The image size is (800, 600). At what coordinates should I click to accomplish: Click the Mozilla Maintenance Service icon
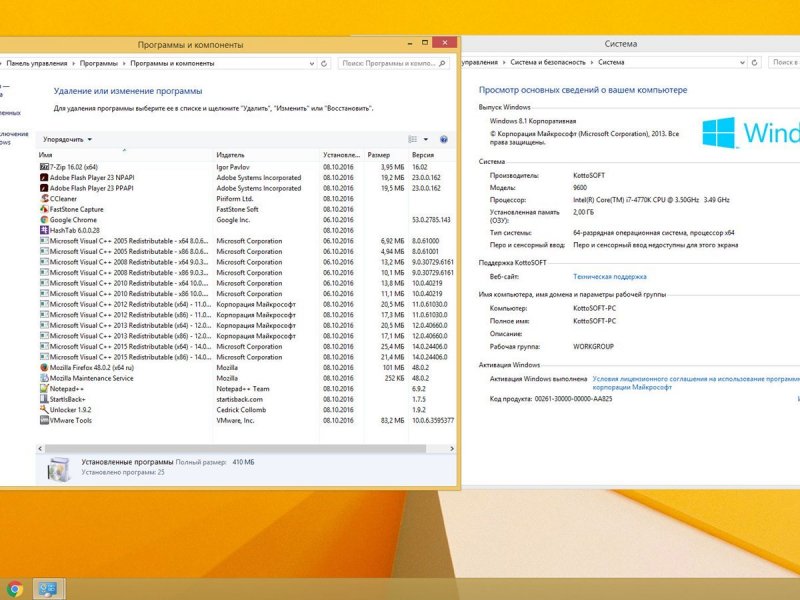pyautogui.click(x=44, y=378)
